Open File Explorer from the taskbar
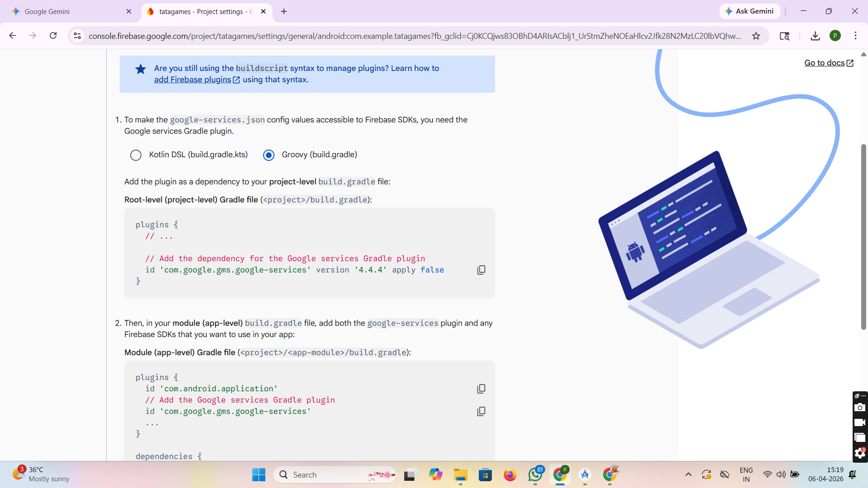Viewport: 868px width, 488px height. point(460,474)
